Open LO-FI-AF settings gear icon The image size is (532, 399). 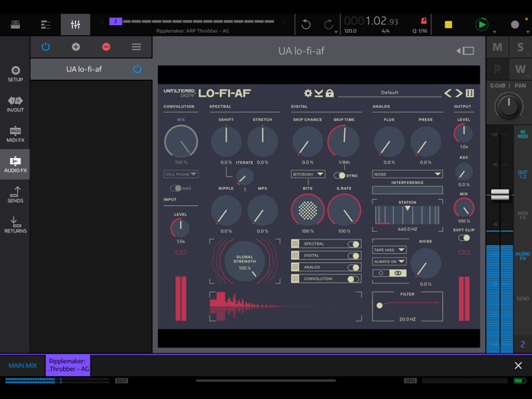[x=308, y=93]
